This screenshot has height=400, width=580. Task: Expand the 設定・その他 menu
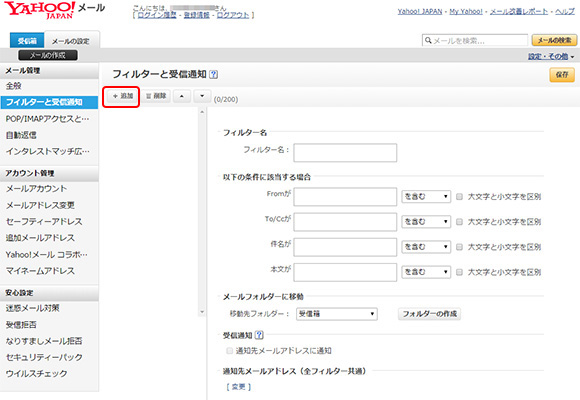[551, 57]
